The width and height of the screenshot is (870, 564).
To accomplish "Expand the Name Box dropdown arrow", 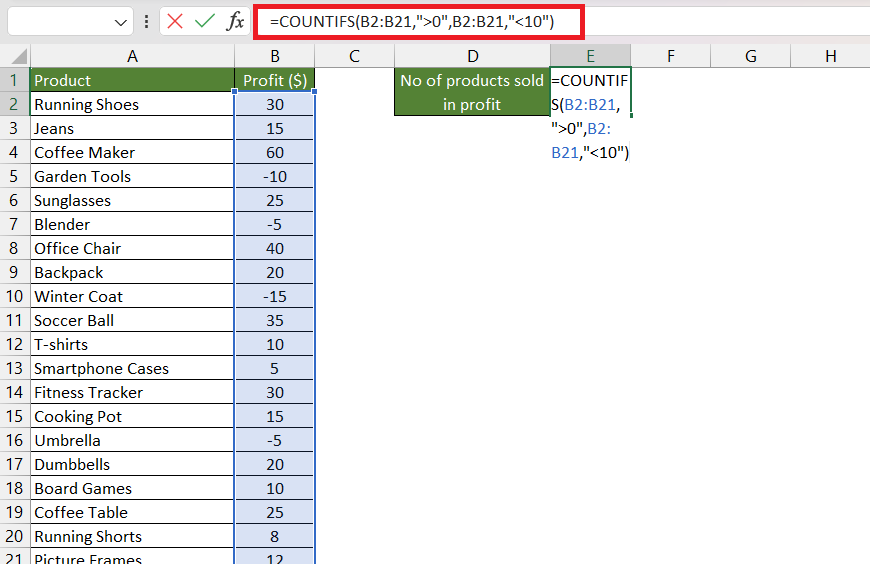I will [120, 23].
